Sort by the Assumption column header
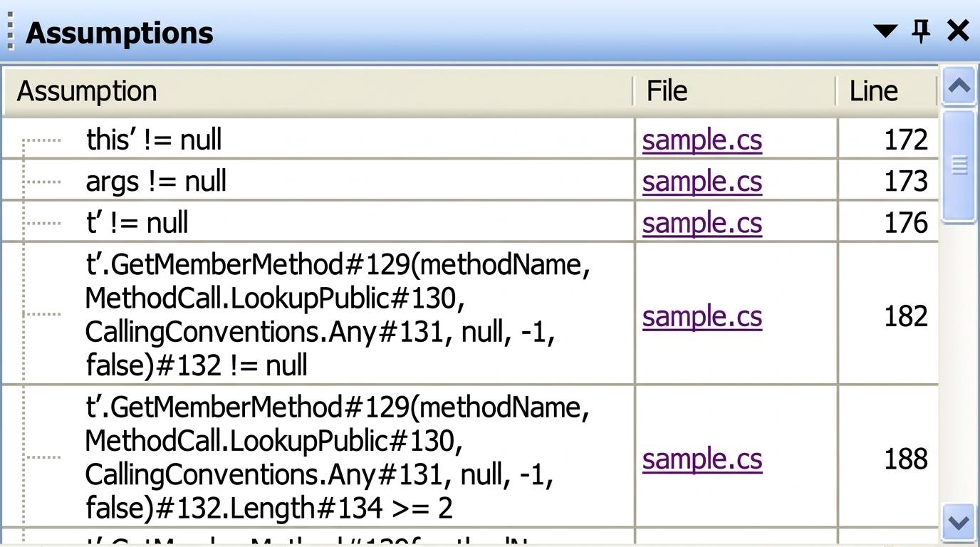 tap(318, 91)
